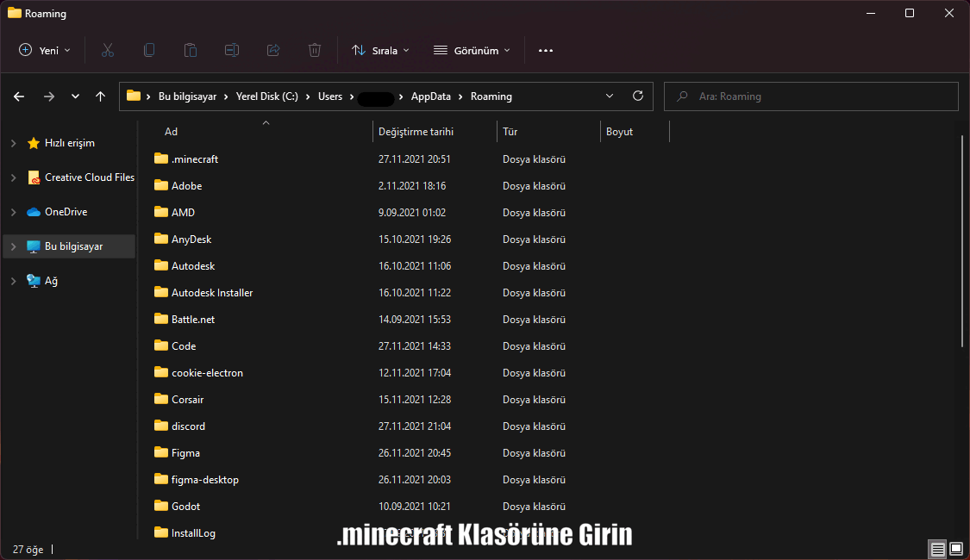
Task: Open the Görünüm view dropdown
Action: (472, 50)
